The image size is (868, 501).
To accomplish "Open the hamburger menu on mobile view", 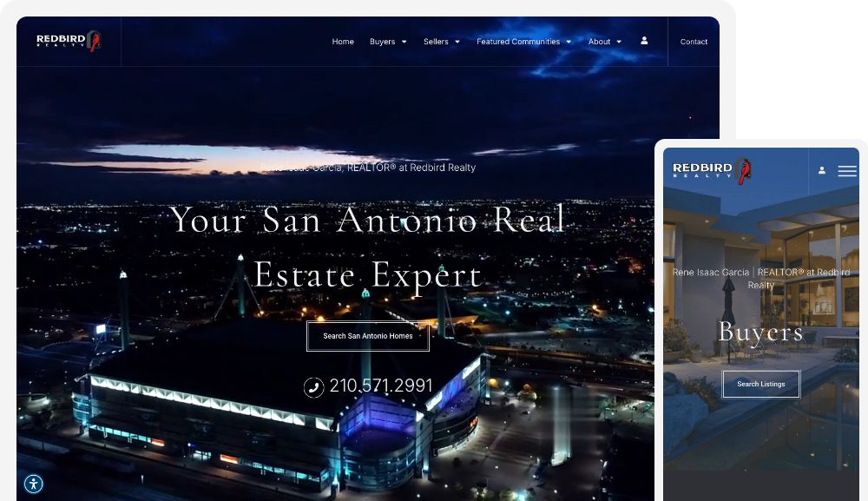I will [x=847, y=171].
